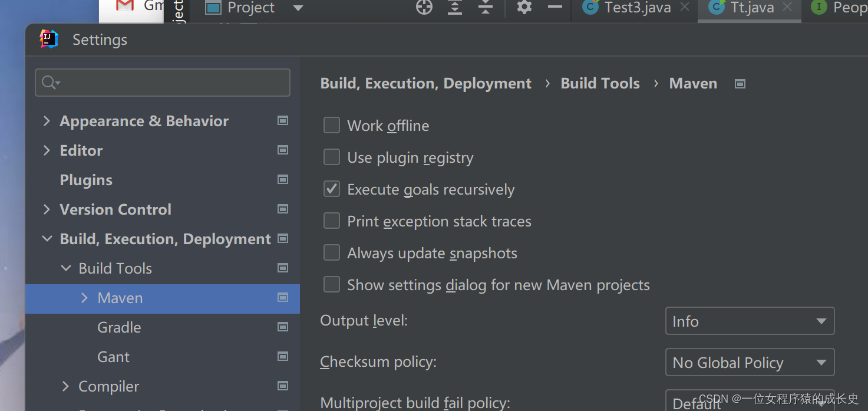Click the Gmail icon in browser bar
This screenshot has height=411, width=868.
point(125,6)
